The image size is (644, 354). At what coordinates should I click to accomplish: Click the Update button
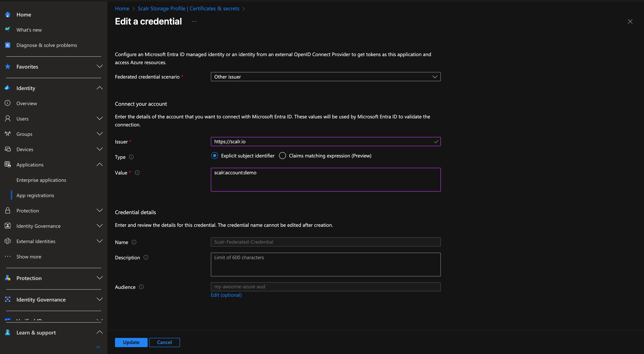pos(131,342)
